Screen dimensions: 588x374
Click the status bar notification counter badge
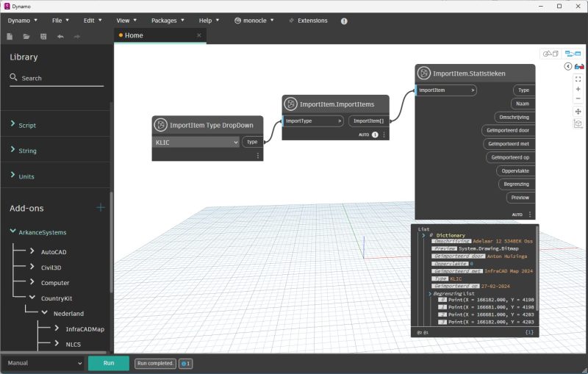186,364
